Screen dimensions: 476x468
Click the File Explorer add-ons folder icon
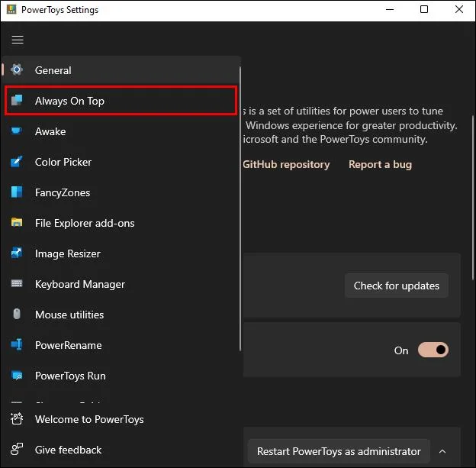click(x=16, y=222)
